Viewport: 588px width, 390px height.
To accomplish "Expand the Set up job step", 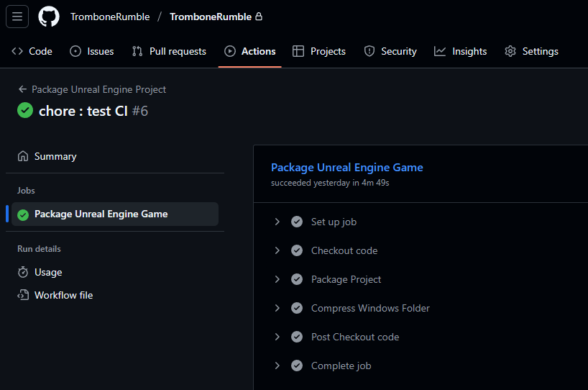I will coord(277,222).
